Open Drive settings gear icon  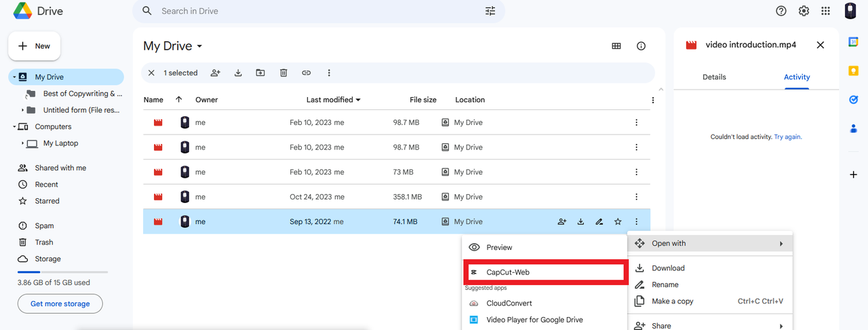tap(804, 11)
